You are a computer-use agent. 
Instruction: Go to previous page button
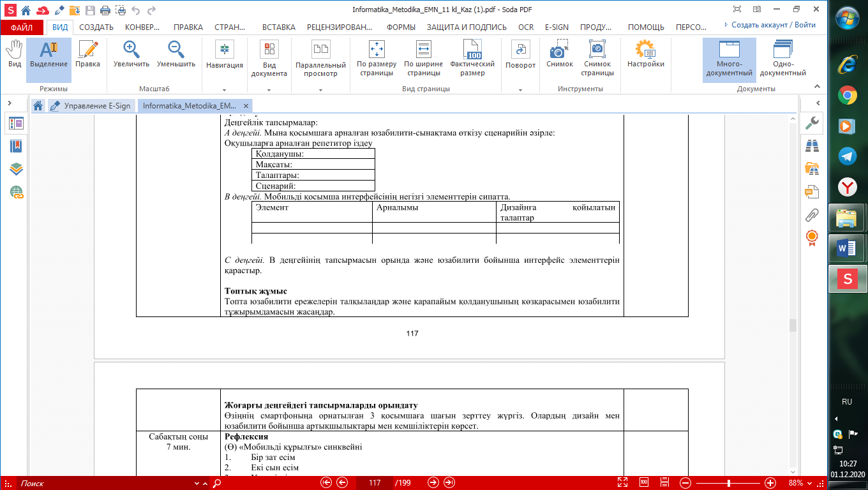tap(342, 483)
